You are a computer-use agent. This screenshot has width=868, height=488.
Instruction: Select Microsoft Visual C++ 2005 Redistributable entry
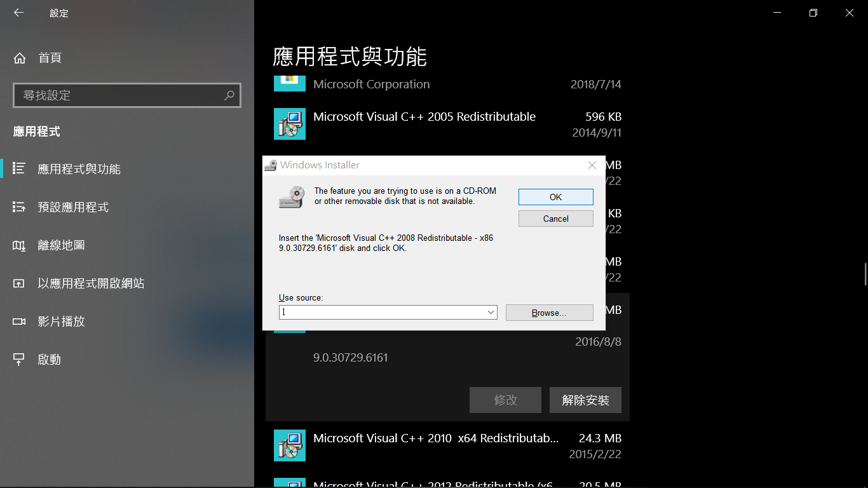click(x=447, y=124)
